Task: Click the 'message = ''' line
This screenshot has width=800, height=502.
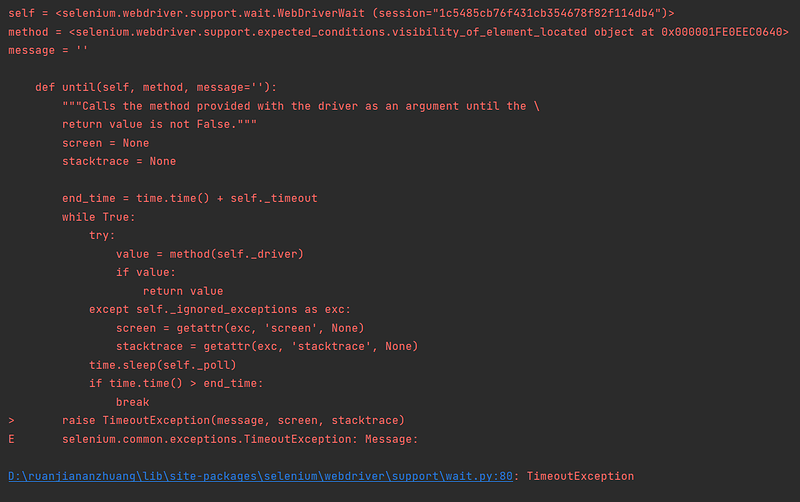Action: click(x=48, y=51)
